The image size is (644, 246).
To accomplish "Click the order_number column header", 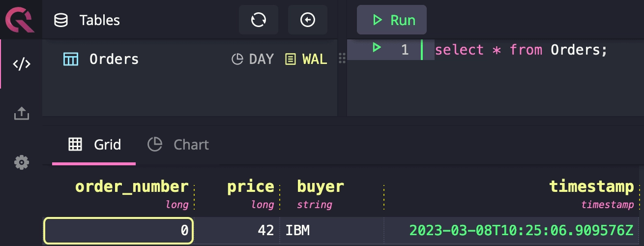I will [132, 187].
